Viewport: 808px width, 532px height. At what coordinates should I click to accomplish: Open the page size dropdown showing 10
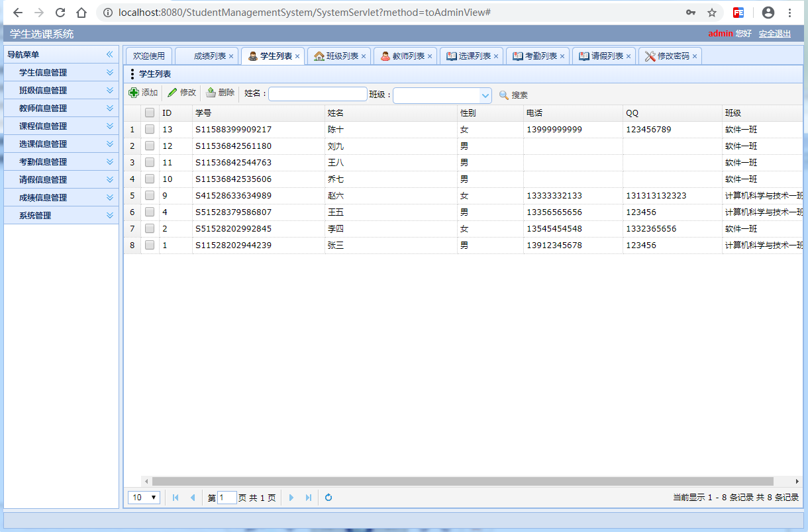pos(144,498)
